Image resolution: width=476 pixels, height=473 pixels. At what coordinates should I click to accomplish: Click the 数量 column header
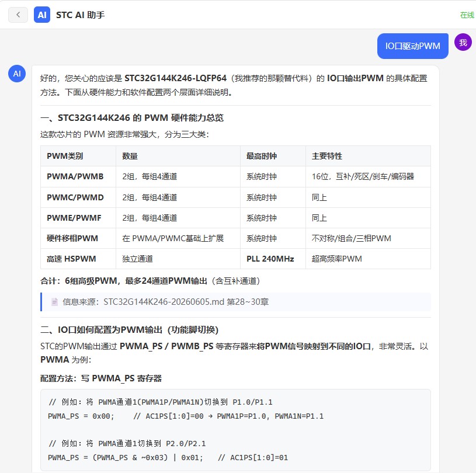[x=178, y=156]
